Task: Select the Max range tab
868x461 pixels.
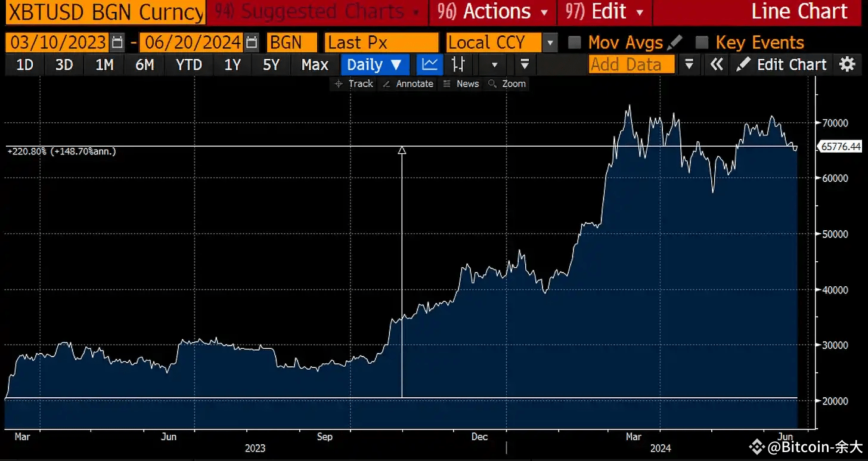Action: [x=315, y=64]
